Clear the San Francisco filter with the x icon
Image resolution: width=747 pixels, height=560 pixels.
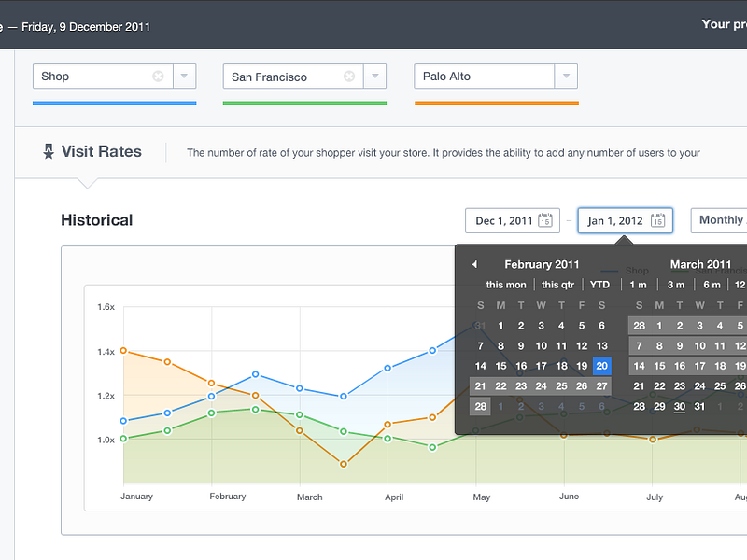(349, 77)
